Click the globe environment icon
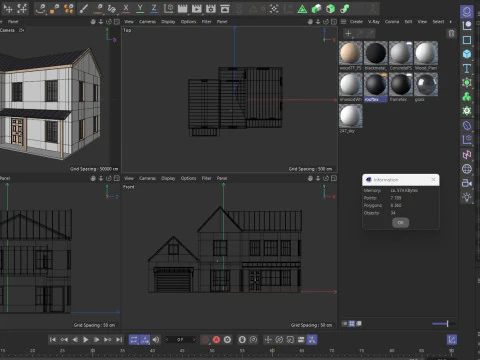Image resolution: width=480 pixels, height=360 pixels. pos(467,169)
